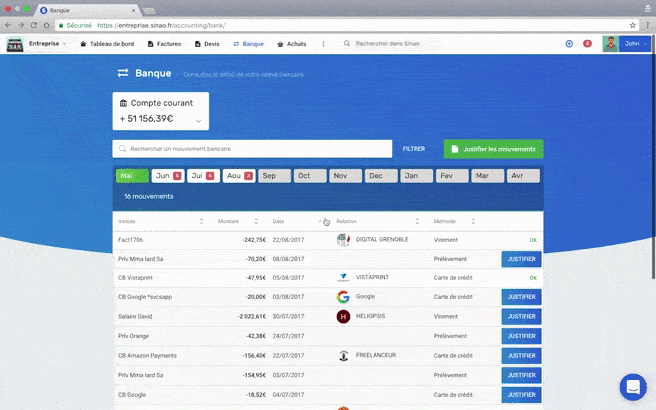The width and height of the screenshot is (656, 410).
Task: Click the browser address bar URL
Action: [161, 26]
